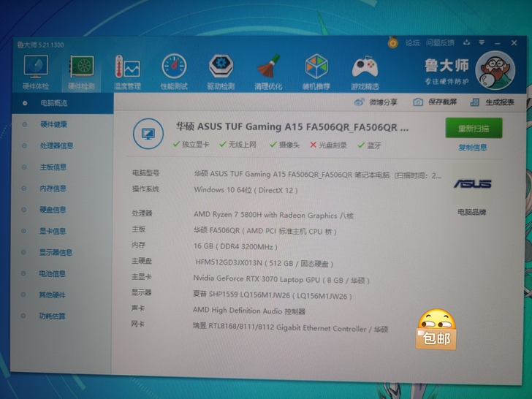Click the 包邮 emoji sticker

point(436,329)
